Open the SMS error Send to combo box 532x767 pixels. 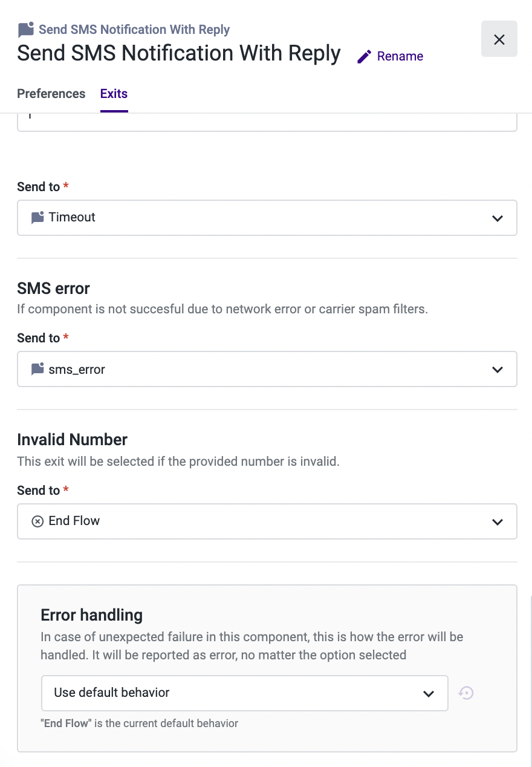[267, 369]
